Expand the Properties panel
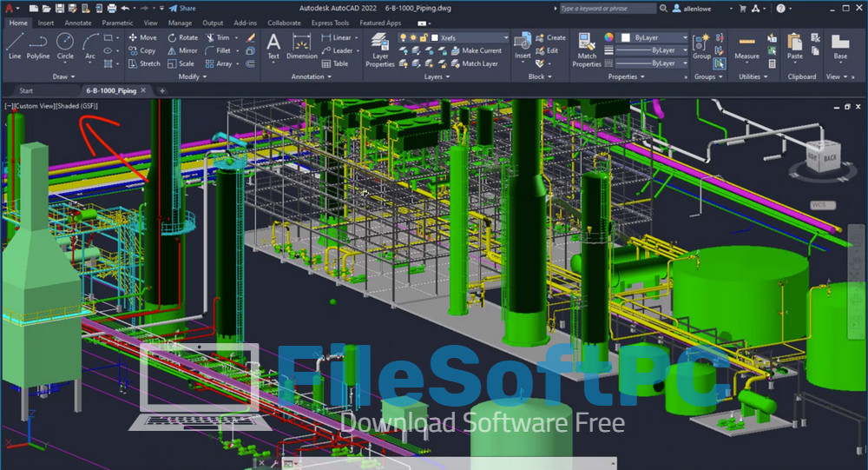Screen dimensions: 868x470 [x=626, y=76]
